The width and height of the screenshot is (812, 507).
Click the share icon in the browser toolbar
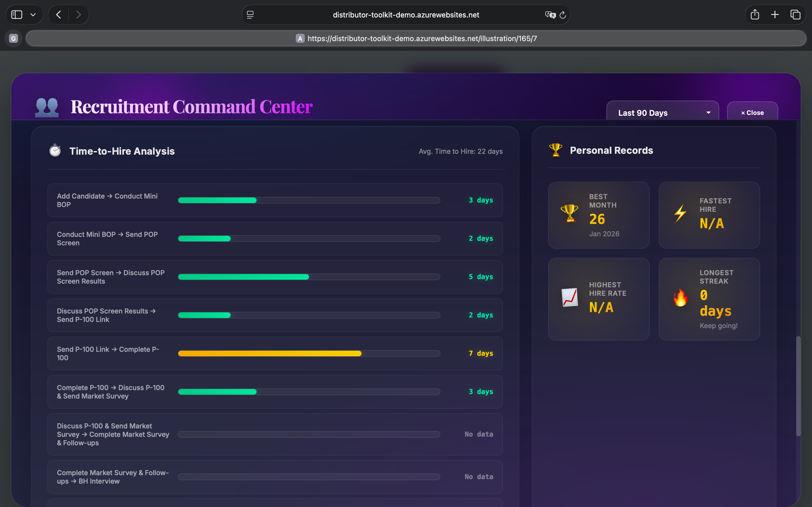point(754,14)
